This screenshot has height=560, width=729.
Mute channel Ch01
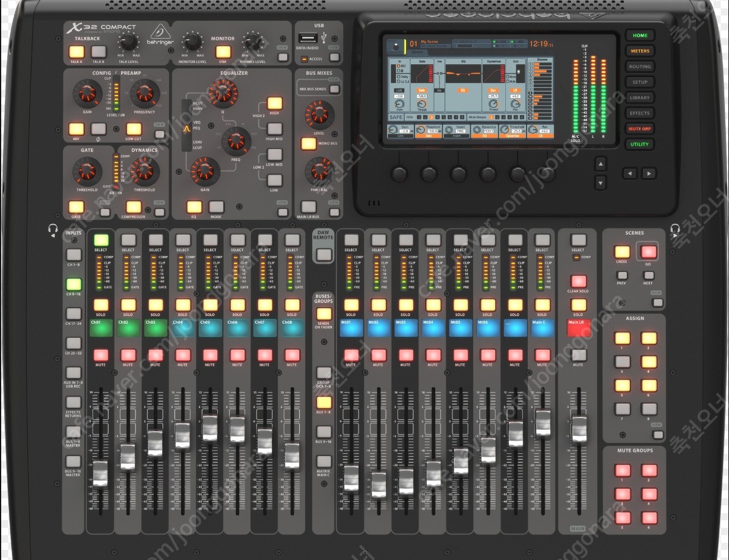click(x=101, y=355)
